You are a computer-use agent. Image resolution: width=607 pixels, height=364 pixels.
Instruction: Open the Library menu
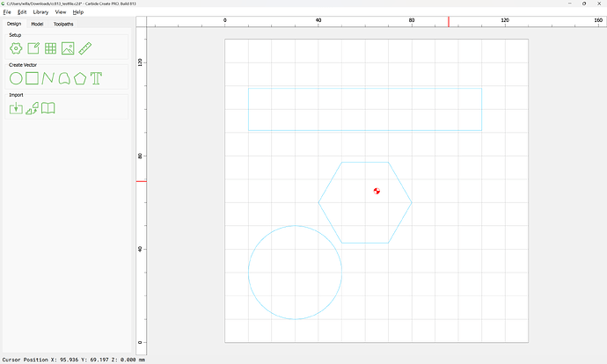(40, 12)
